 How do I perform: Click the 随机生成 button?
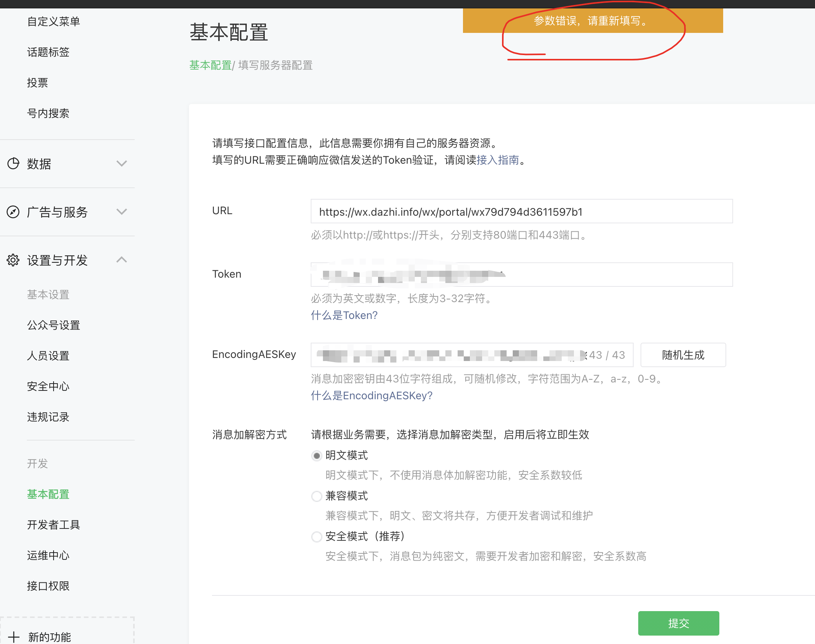(x=683, y=355)
